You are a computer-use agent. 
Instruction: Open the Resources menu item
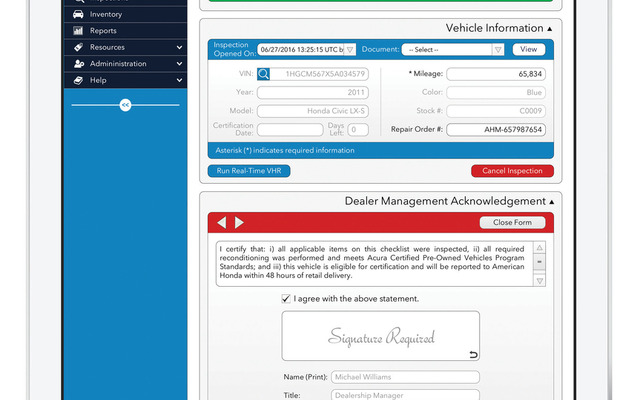pyautogui.click(x=125, y=47)
